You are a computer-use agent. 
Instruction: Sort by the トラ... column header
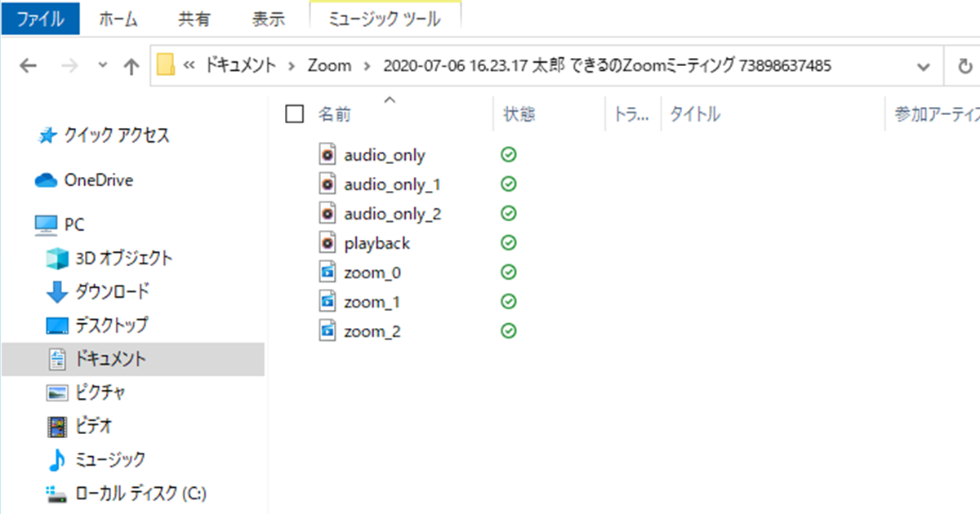[632, 114]
